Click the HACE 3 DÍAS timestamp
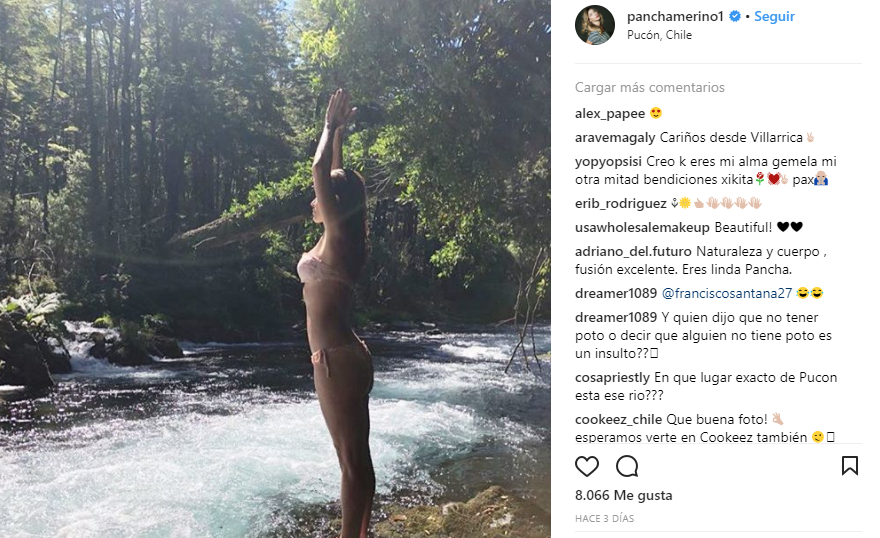Screen dimensions: 880x538 point(604,519)
